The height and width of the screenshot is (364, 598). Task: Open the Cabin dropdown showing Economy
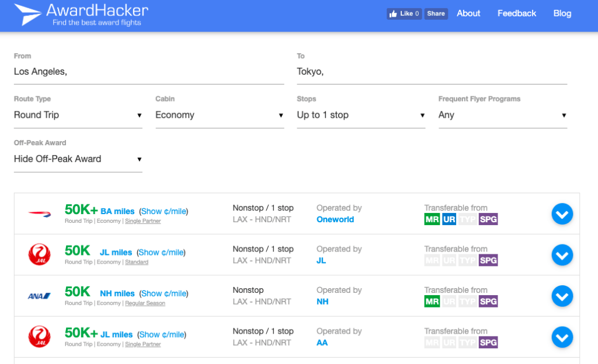point(220,115)
